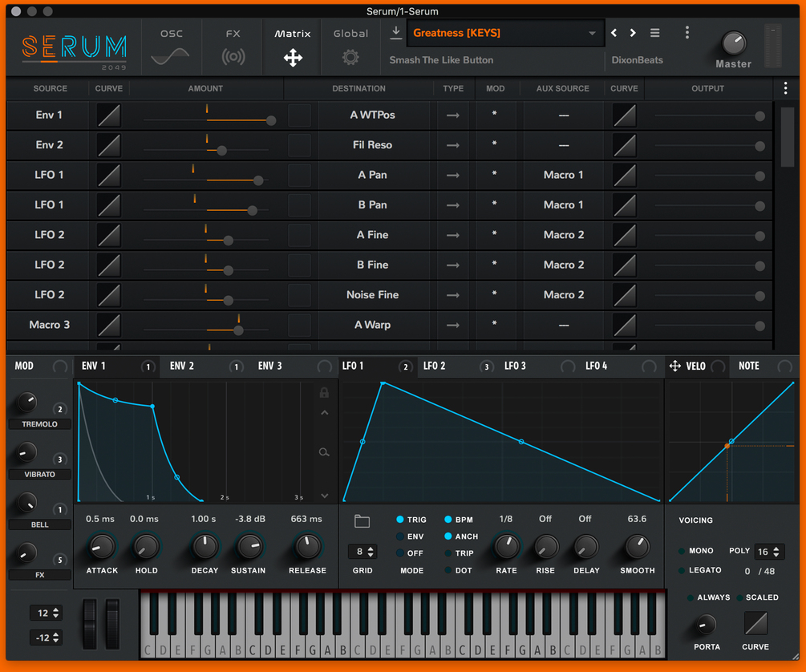Click the envelope zoom magnifier icon
This screenshot has width=806, height=672.
point(324,452)
